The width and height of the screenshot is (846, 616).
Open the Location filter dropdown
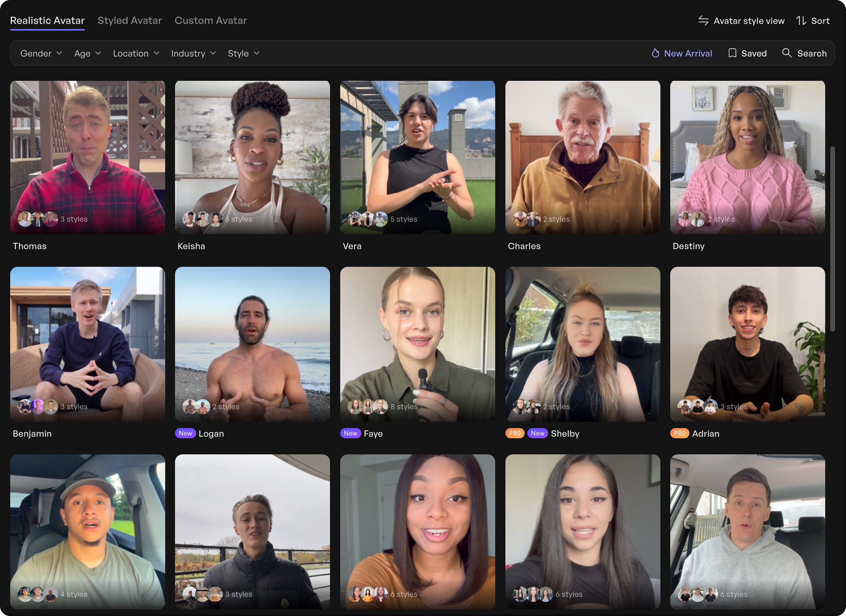(136, 53)
